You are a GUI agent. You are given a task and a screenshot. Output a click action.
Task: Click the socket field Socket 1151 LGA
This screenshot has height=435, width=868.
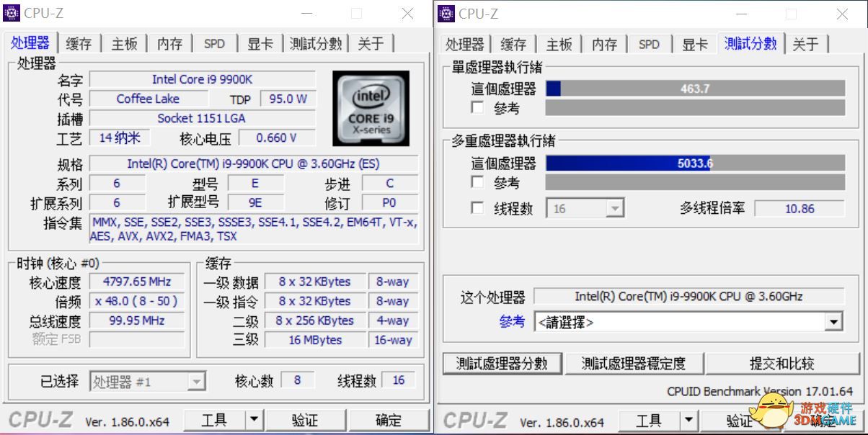[202, 118]
